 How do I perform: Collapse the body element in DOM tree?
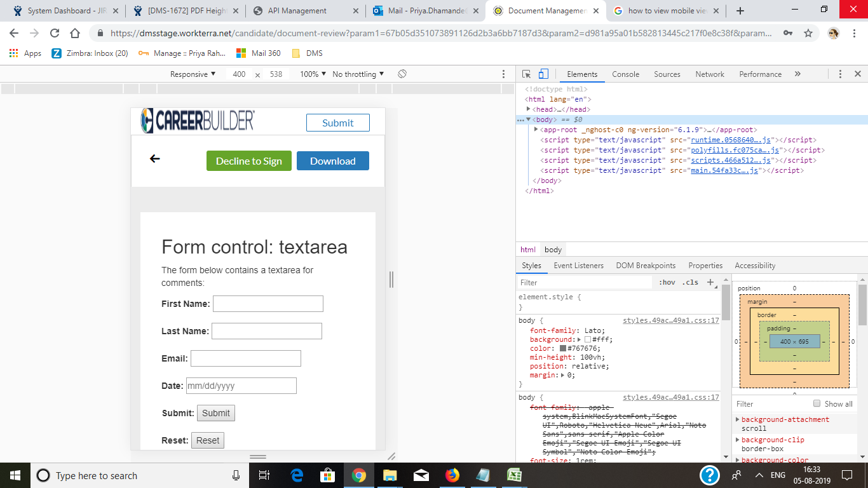click(529, 119)
